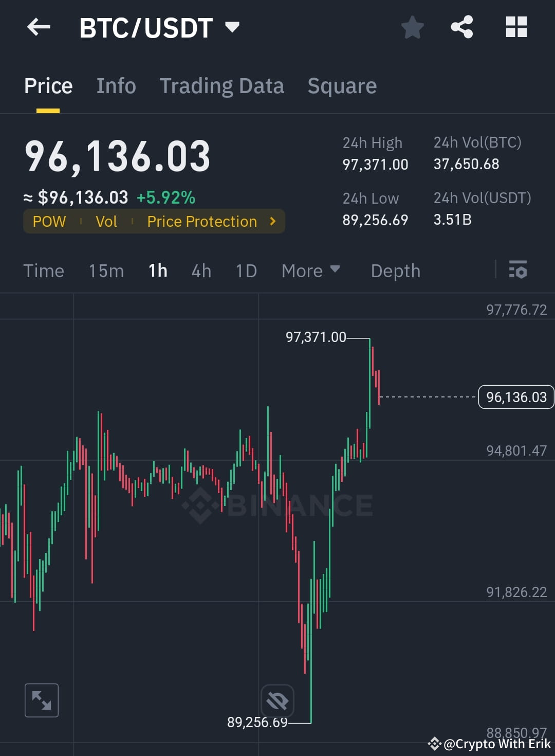Open the More intervals dropdown

[x=310, y=270]
